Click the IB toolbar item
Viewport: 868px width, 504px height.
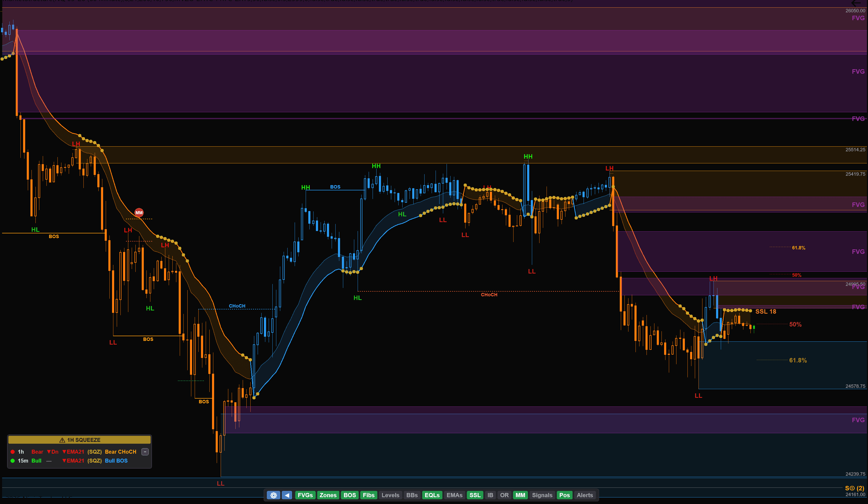coord(490,495)
